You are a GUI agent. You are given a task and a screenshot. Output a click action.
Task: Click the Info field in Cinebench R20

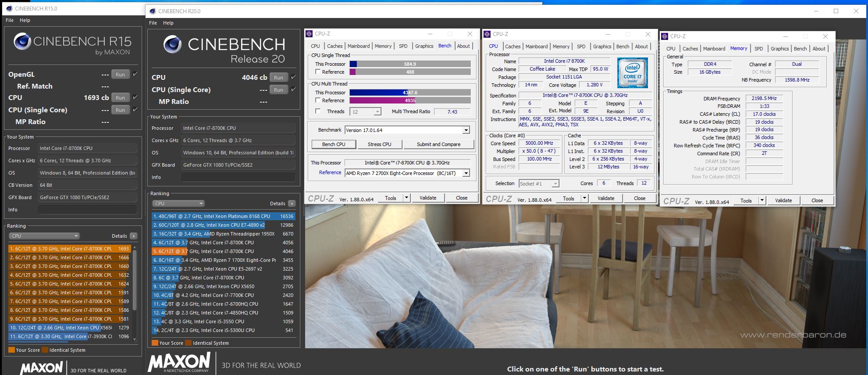pos(238,177)
